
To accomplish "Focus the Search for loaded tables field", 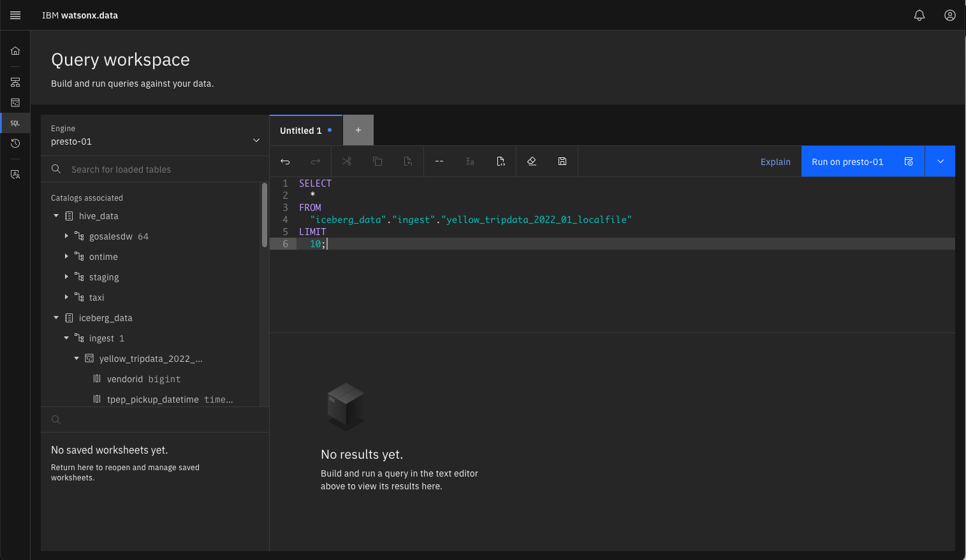I will point(155,169).
